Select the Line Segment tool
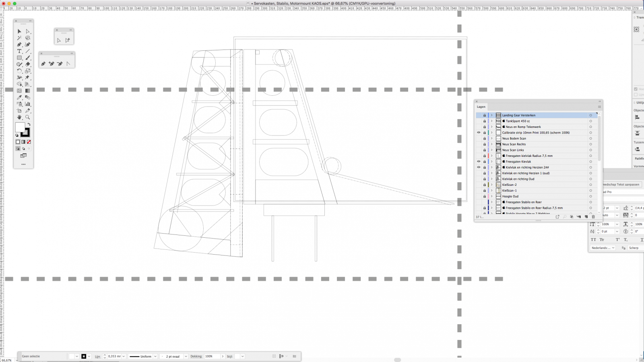The image size is (644, 362). click(x=28, y=51)
